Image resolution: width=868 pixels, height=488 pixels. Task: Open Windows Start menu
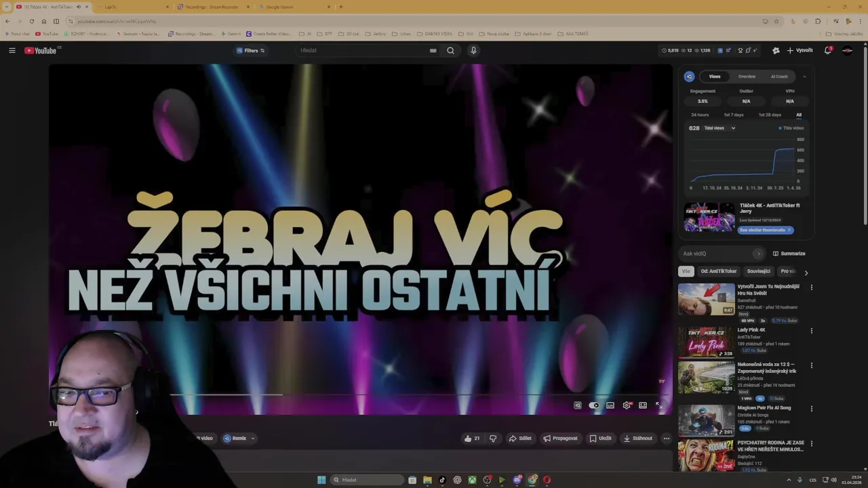[321, 480]
